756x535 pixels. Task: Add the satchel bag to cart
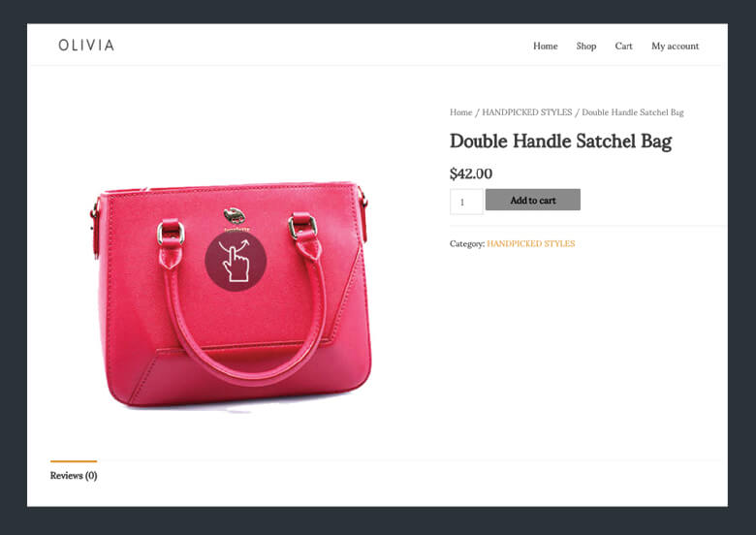click(x=533, y=200)
